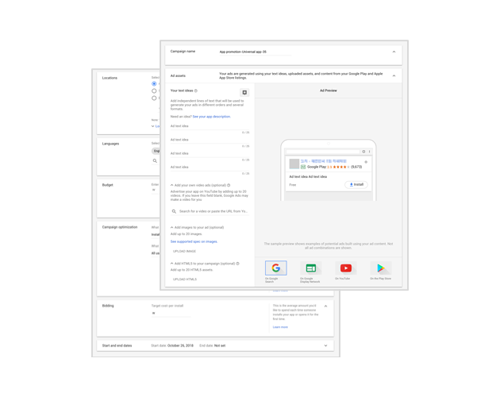500x397 pixels.
Task: Open the See your app description link
Action: pos(211,117)
